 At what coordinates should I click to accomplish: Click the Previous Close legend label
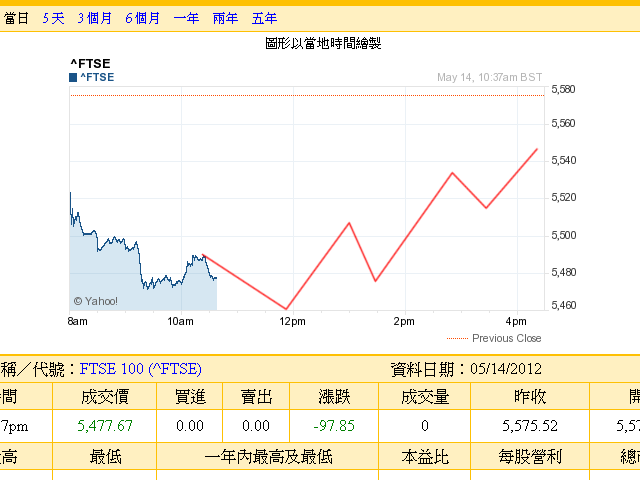507,338
